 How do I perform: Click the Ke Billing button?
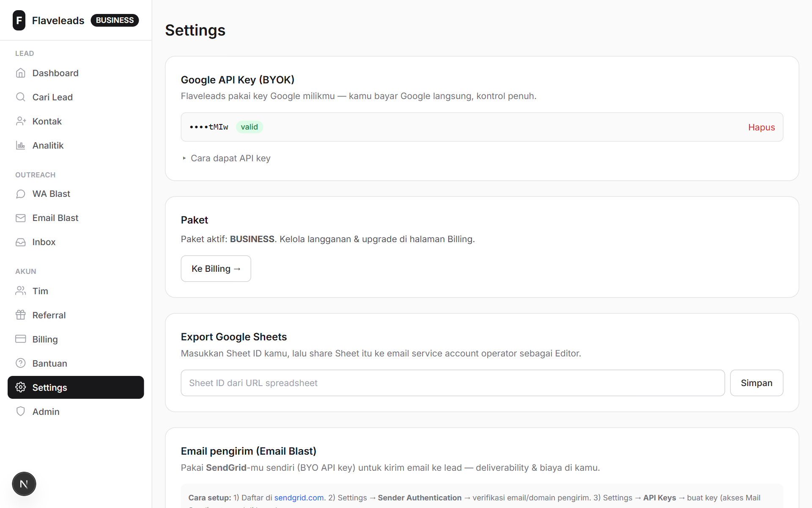[216, 268]
